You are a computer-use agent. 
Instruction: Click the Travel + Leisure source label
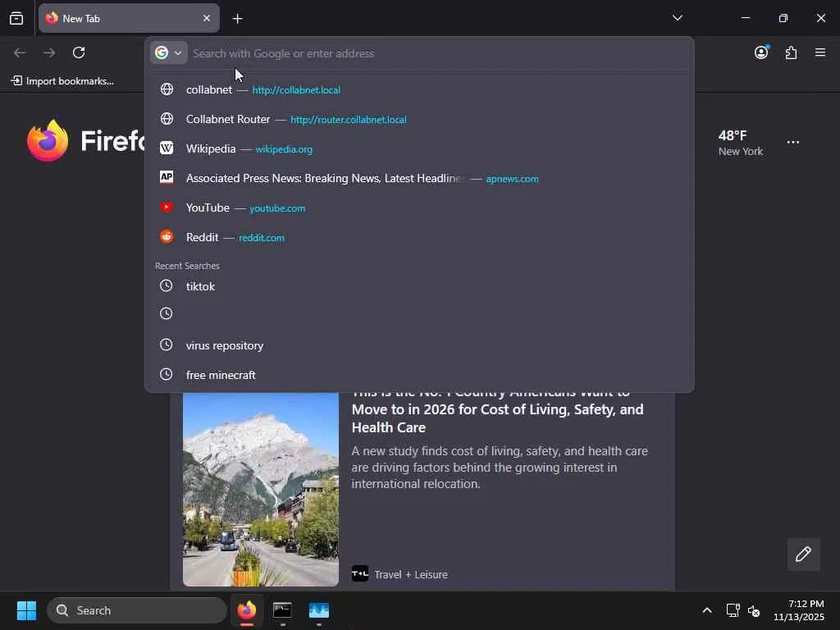coord(410,574)
